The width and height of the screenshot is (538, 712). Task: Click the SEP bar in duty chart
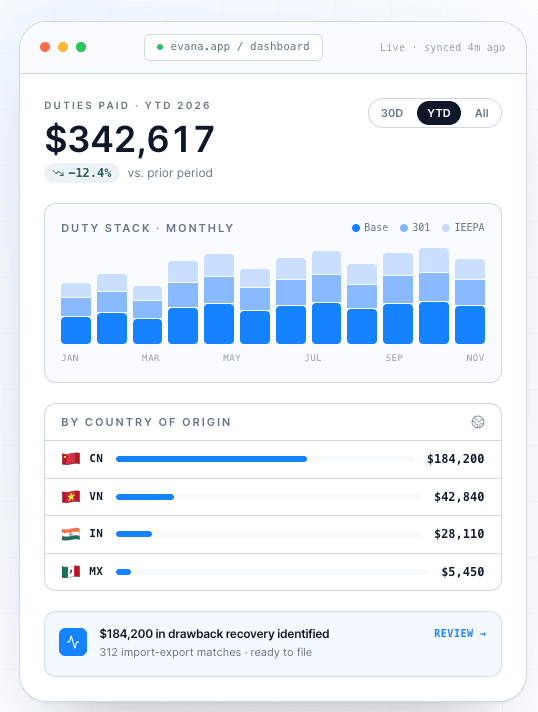pos(398,298)
